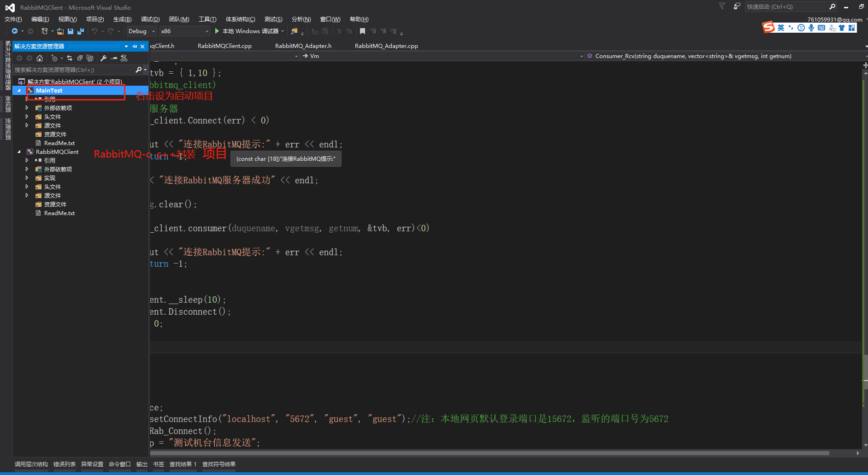Open the 调试(D) menu

tap(150, 19)
